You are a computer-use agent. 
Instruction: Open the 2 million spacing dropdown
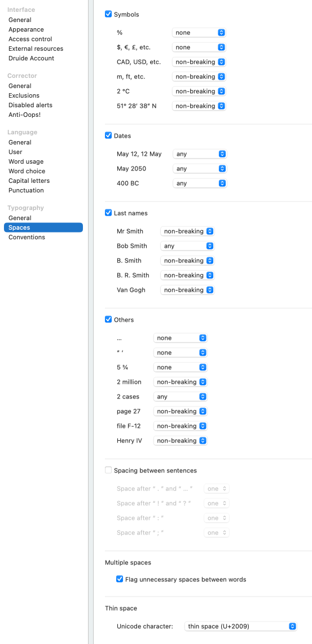(x=181, y=382)
